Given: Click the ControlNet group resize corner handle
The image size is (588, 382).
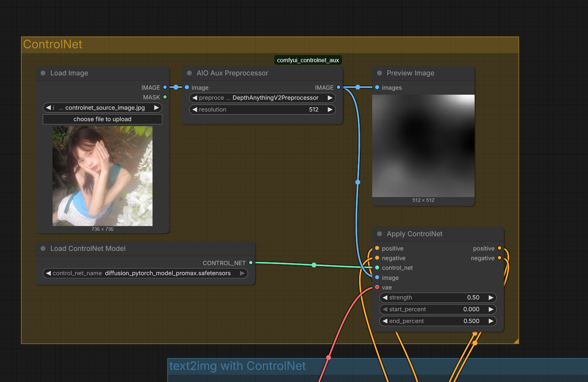Looking at the screenshot, I should coord(516,341).
